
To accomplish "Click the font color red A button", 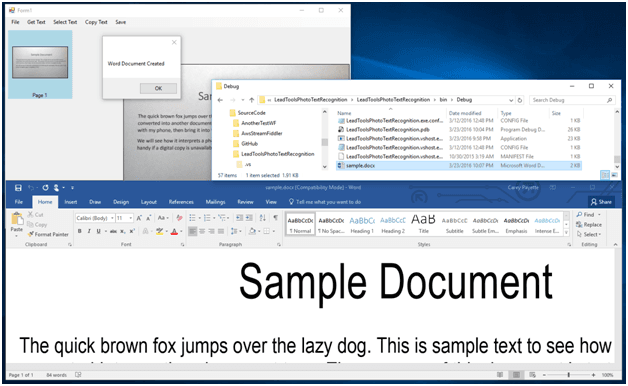I will click(x=174, y=231).
